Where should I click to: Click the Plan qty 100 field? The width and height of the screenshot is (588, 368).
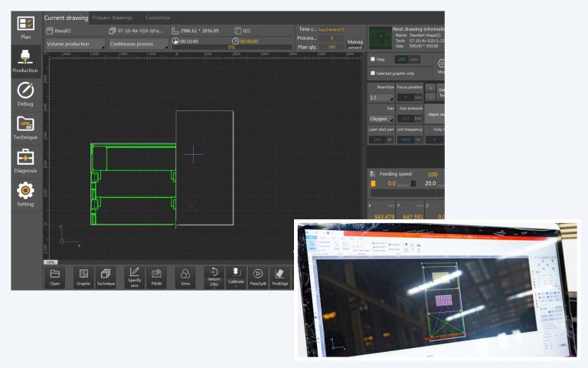point(332,48)
